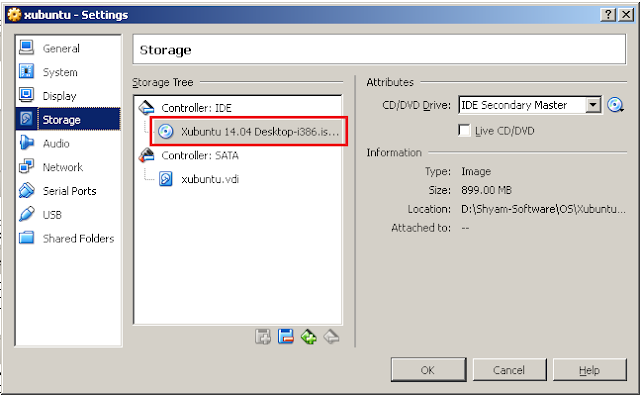Click the OK button
The height and width of the screenshot is (395, 640).
point(428,370)
